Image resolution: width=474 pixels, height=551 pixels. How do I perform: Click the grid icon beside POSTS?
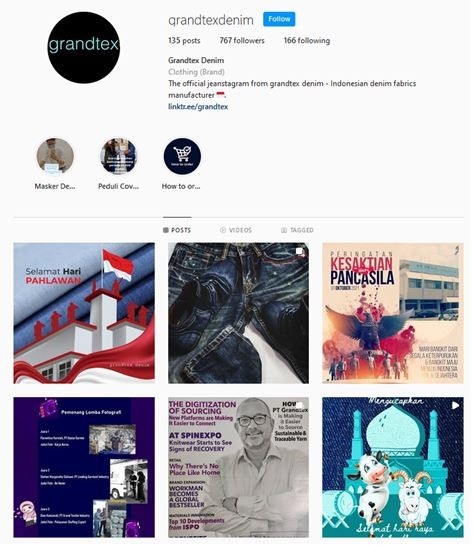click(x=166, y=230)
